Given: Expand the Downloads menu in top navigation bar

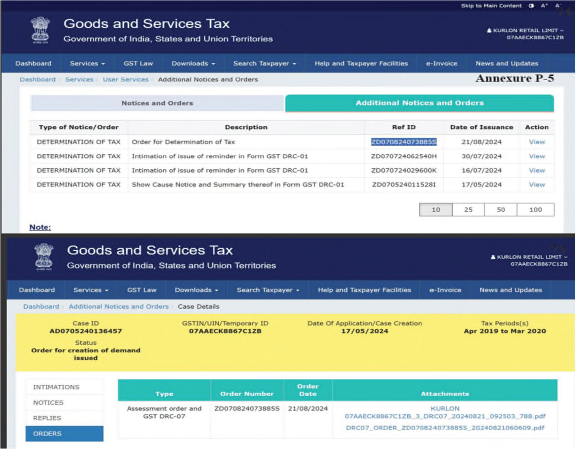Looking at the screenshot, I should [x=193, y=63].
